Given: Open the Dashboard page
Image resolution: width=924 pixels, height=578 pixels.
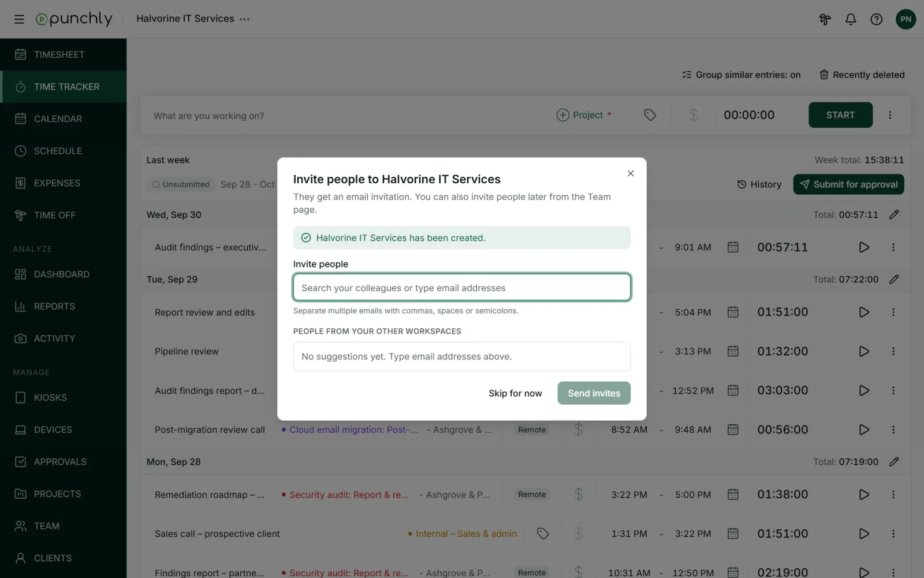Looking at the screenshot, I should [63, 274].
